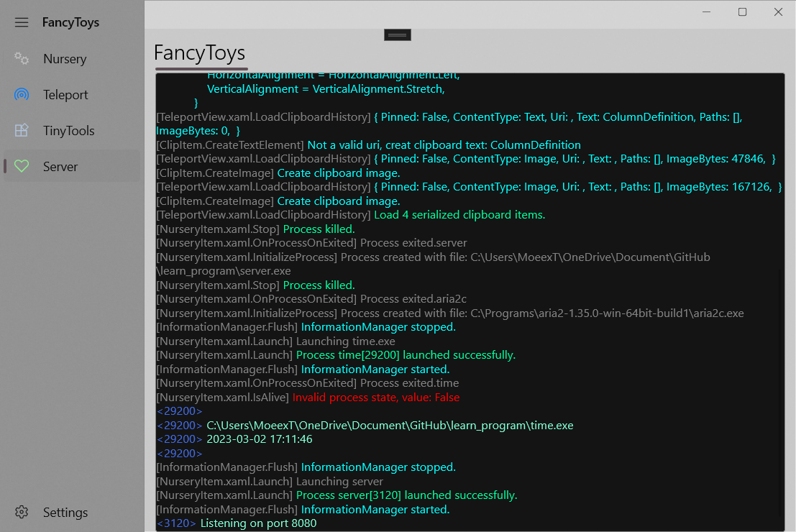Click the Nursery gears icon

(22, 59)
